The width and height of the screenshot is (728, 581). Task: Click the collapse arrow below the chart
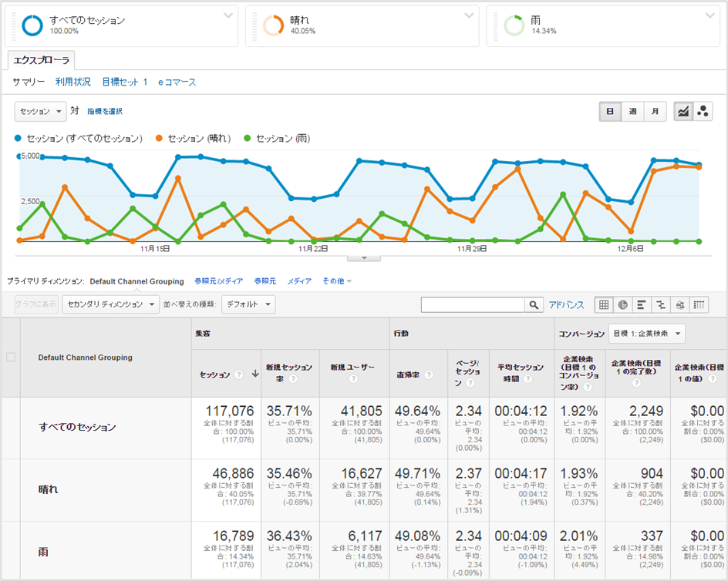coord(364,258)
